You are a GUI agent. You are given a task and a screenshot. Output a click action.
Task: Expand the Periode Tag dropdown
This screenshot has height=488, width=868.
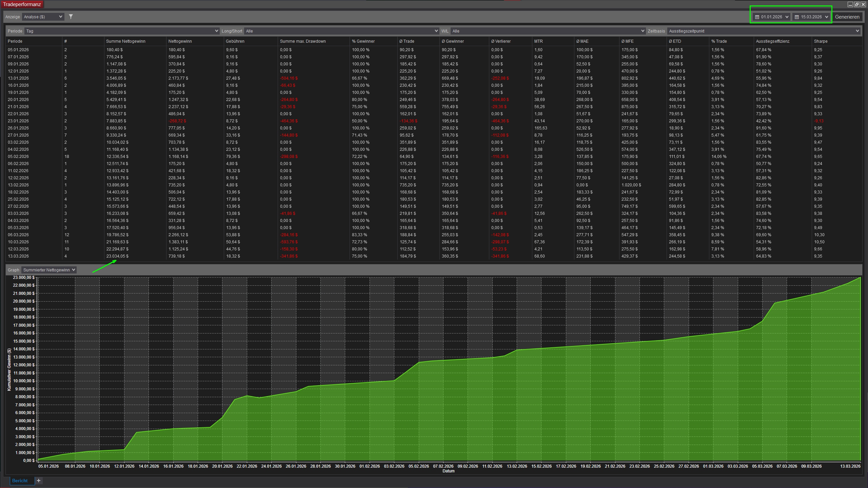[x=121, y=31]
